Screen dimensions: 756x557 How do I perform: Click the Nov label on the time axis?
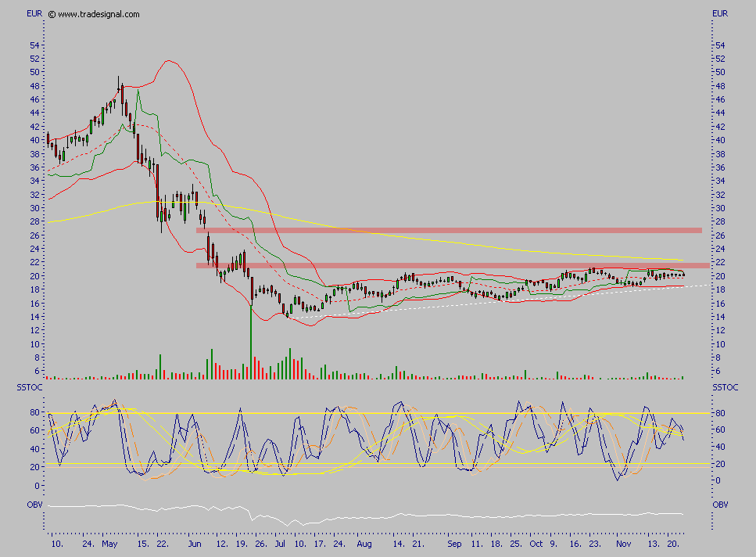(622, 542)
